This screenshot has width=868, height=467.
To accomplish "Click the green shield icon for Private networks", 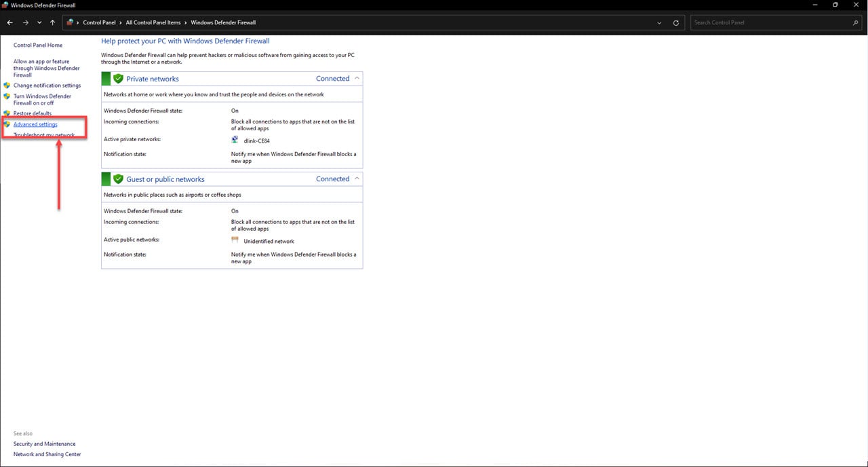I will pyautogui.click(x=118, y=79).
